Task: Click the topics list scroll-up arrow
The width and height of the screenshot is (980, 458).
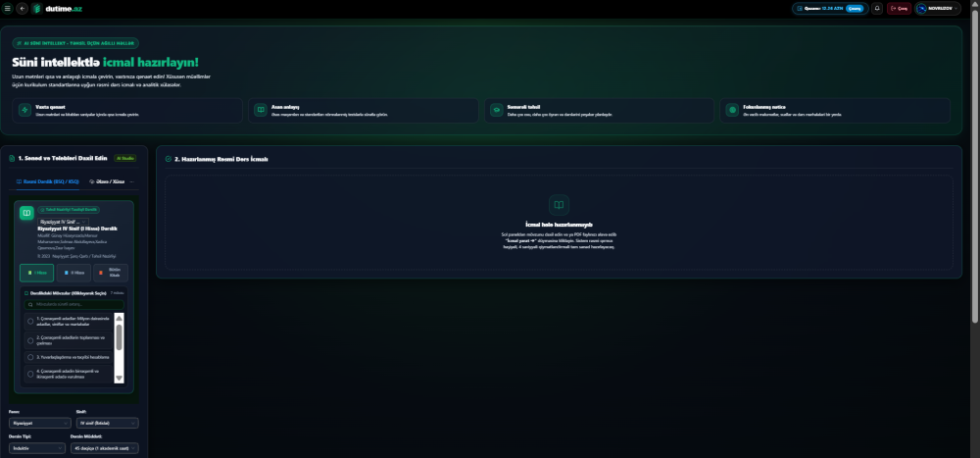Action: (x=119, y=318)
